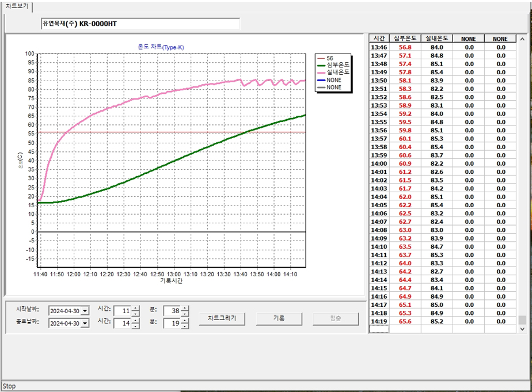
Task: Switch to the 차트보기 tab
Action: point(17,6)
